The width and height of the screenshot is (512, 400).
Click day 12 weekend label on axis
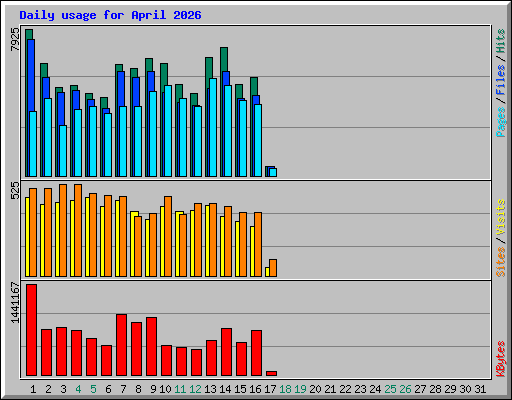point(195,389)
